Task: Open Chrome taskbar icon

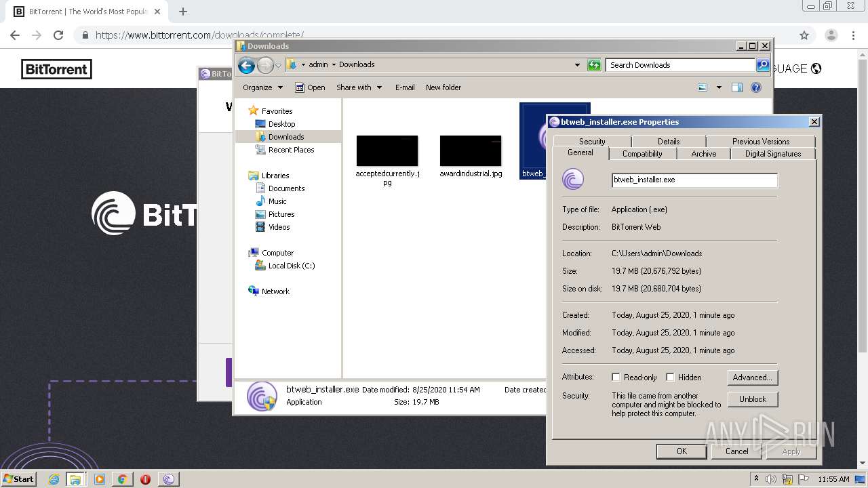Action: tap(122, 479)
